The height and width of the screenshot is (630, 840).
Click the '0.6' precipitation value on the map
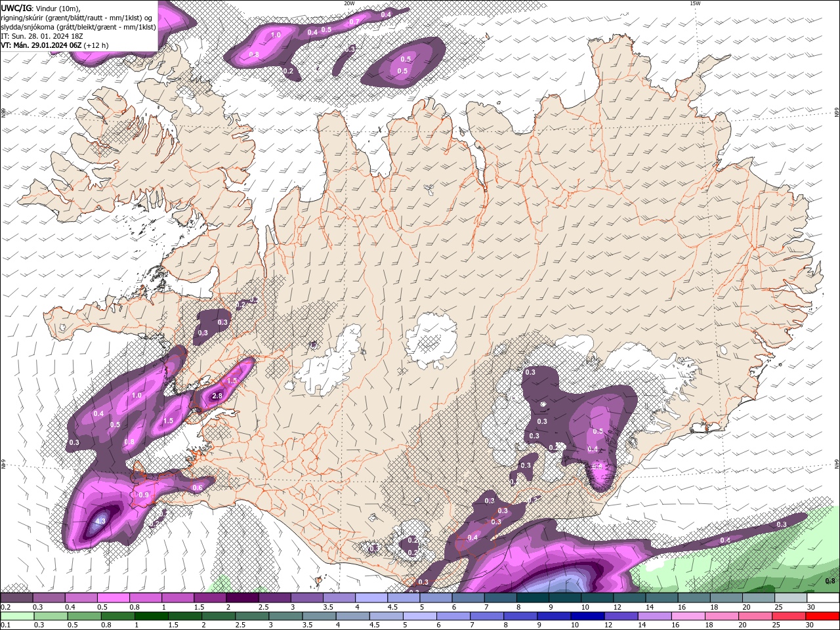[x=198, y=488]
